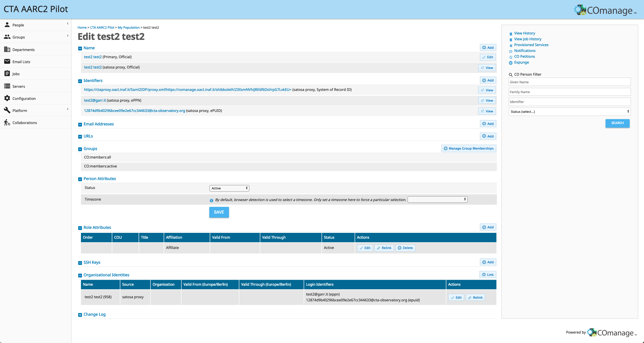This screenshot has width=644, height=343.
Task: Click the Configuration gear icon
Action: point(7,98)
